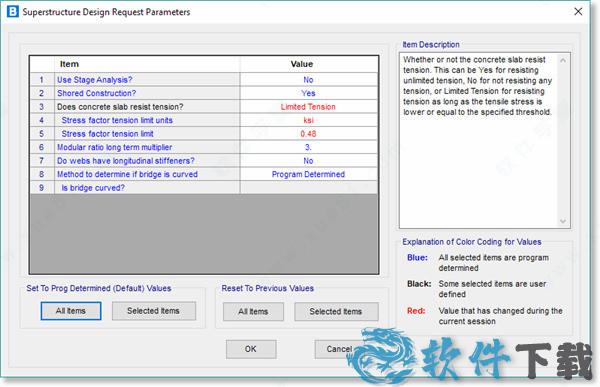Click the 'No' value for longitudinal stiffeners

pyautogui.click(x=309, y=160)
